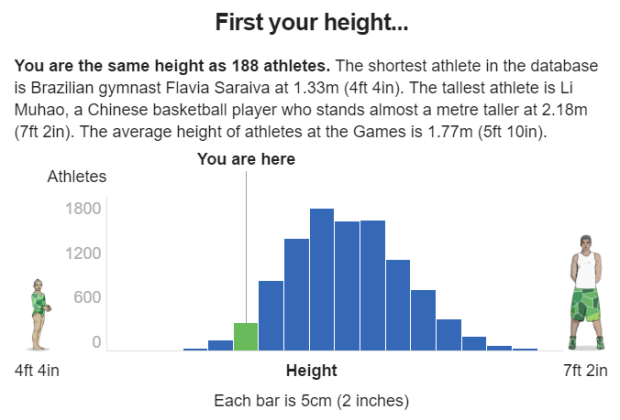Click the tallest blue bar in the histogram
620x420 pixels.
(321, 279)
